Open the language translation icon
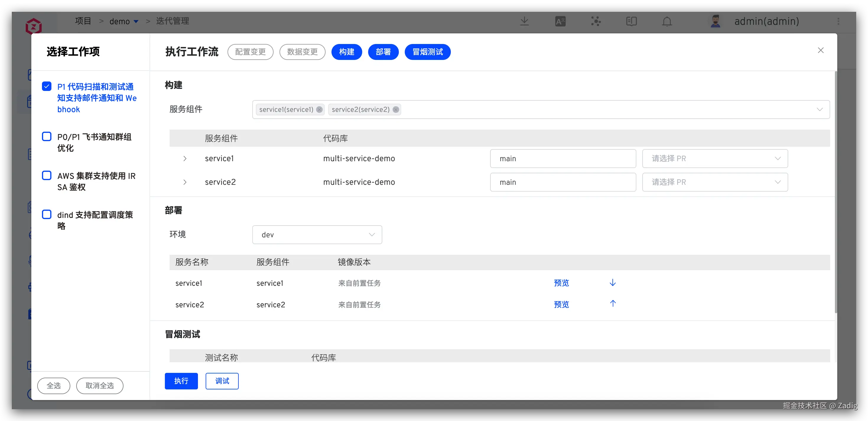The image size is (868, 421). (560, 21)
